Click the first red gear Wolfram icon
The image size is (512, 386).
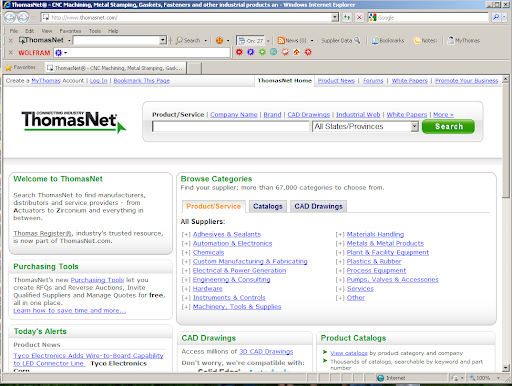point(239,52)
